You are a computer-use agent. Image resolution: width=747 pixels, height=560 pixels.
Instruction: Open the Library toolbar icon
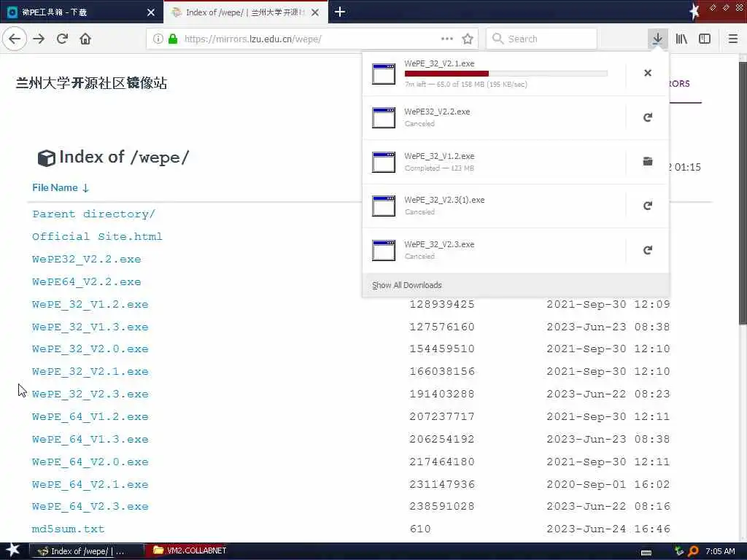click(x=681, y=39)
